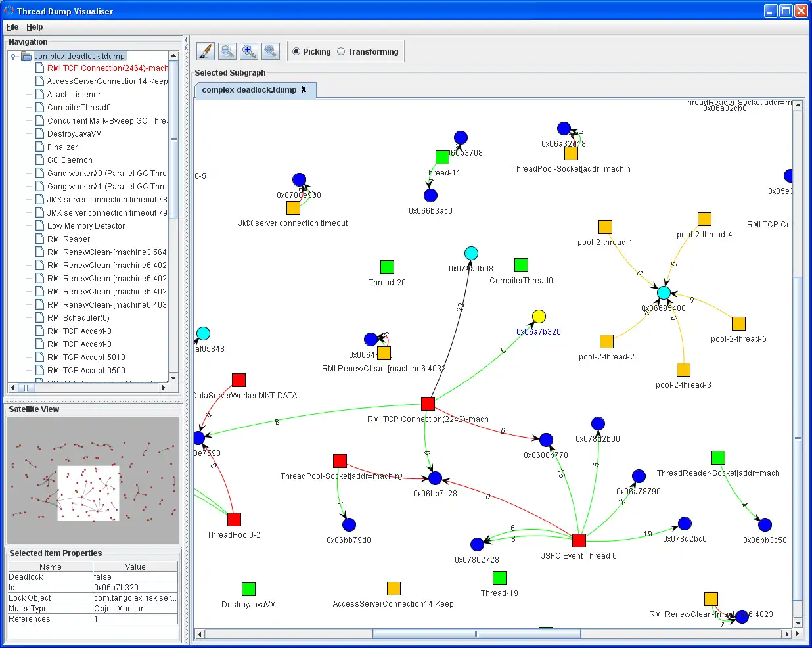Select the red RMI TCP Connection(2242) node
This screenshot has height=648, width=812.
point(428,403)
